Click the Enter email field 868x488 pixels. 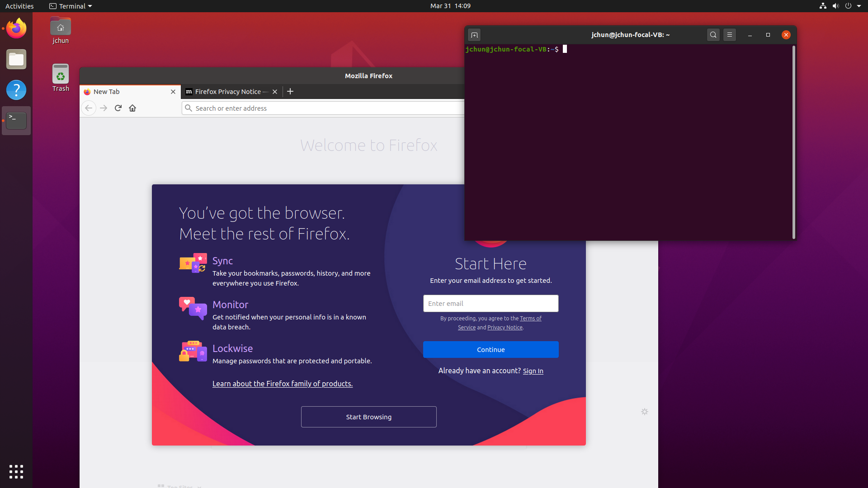491,304
